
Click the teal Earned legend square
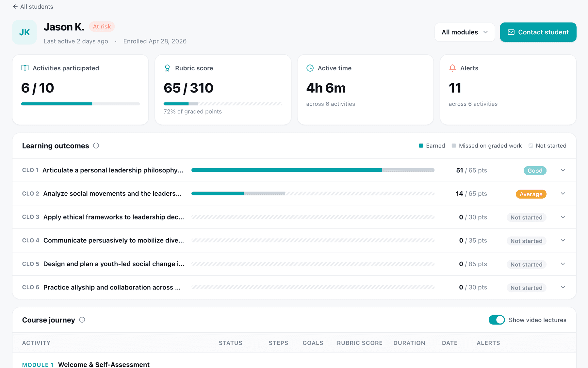[x=421, y=146]
